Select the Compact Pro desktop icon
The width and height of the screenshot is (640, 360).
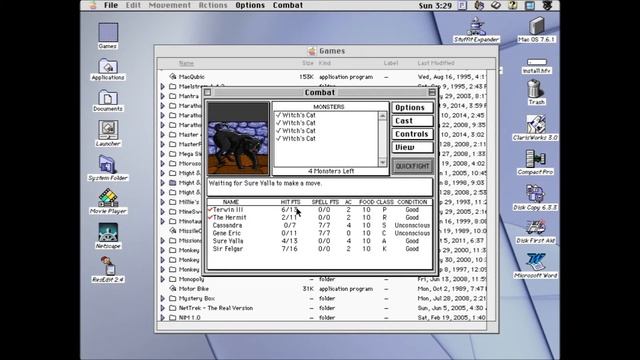pos(535,159)
